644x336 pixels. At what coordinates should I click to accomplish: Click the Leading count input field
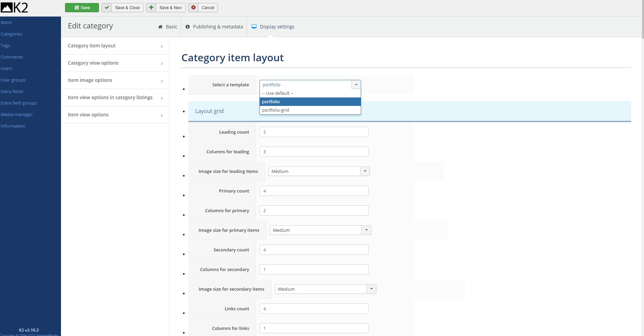(x=314, y=132)
